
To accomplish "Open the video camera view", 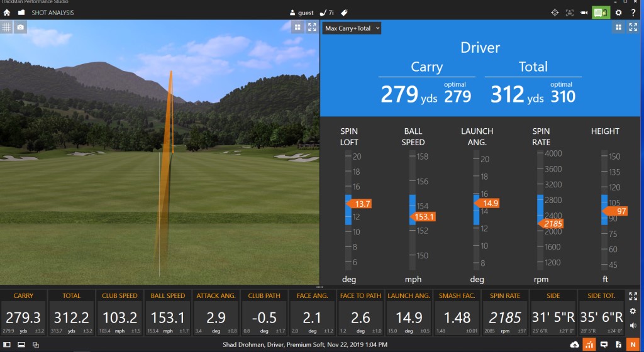I will [584, 13].
